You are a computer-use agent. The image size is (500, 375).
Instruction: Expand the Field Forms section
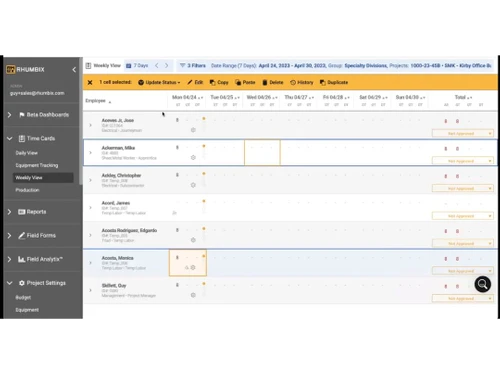pos(9,235)
